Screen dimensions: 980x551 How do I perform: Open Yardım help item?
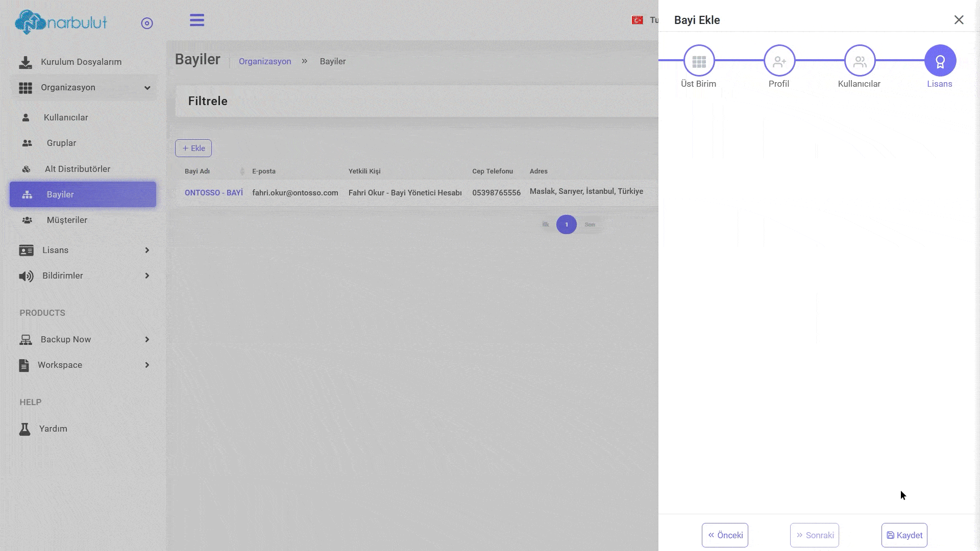pyautogui.click(x=53, y=429)
